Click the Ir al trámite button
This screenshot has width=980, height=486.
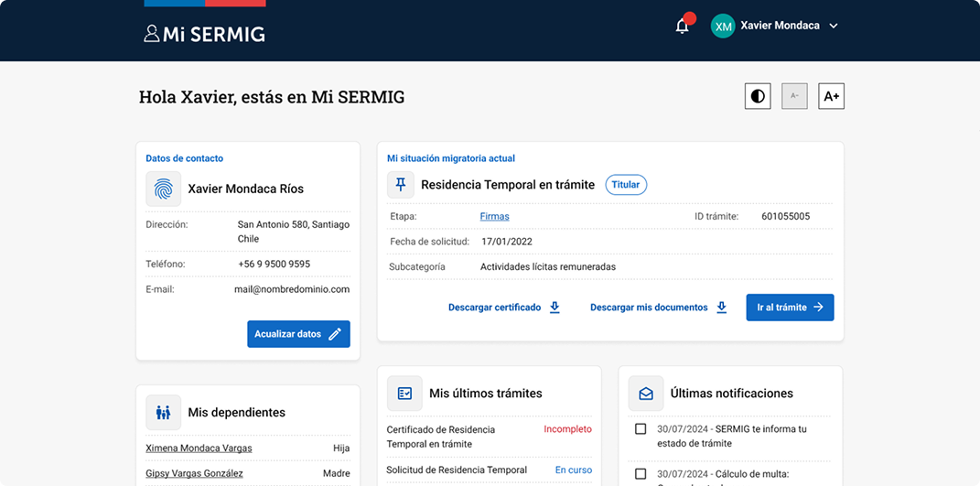(x=790, y=308)
